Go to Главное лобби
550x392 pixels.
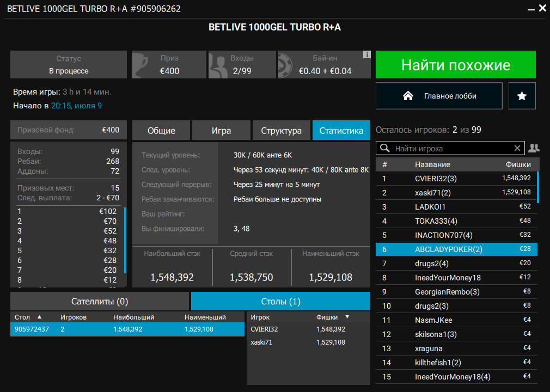coord(450,96)
